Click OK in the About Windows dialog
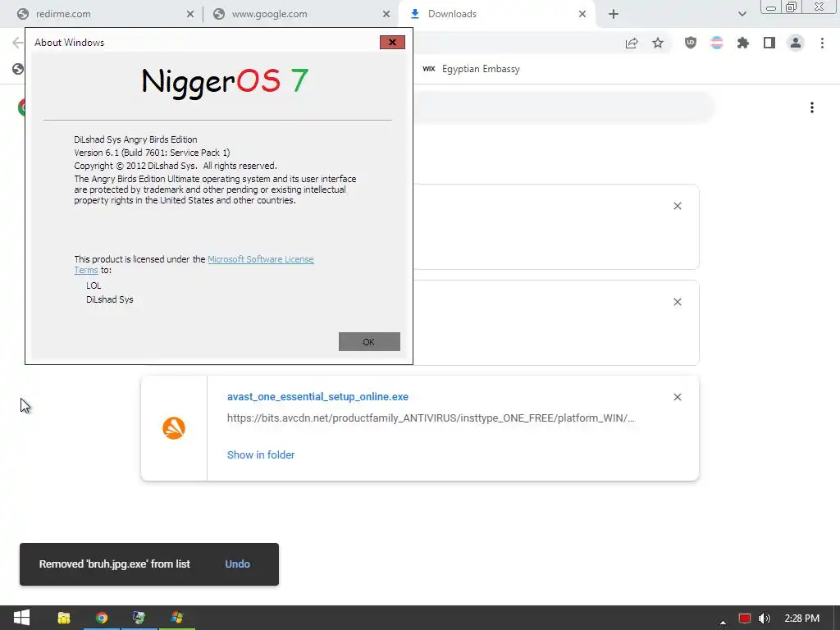840x630 pixels. coord(369,342)
